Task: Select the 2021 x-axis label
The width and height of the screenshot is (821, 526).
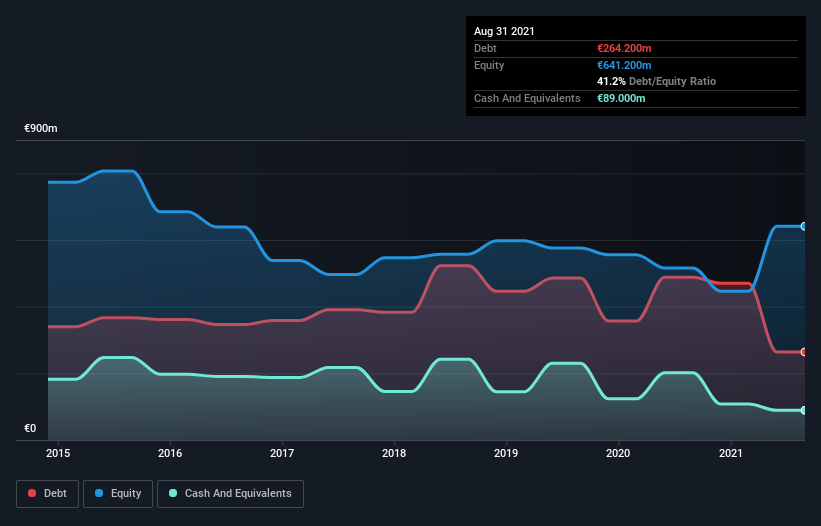Action: click(x=731, y=453)
